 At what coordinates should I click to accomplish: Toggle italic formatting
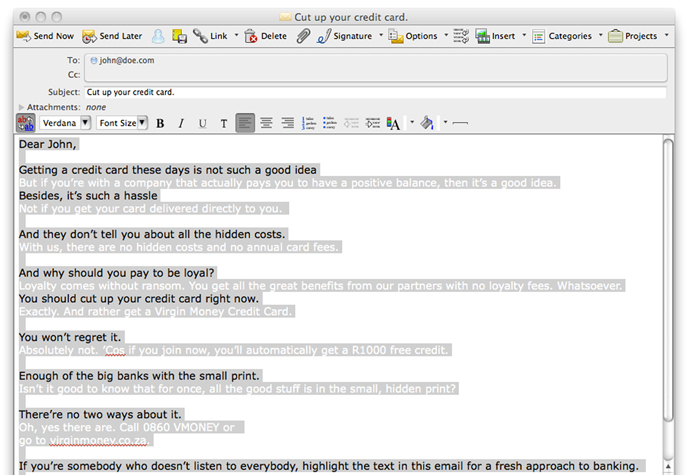point(181,123)
